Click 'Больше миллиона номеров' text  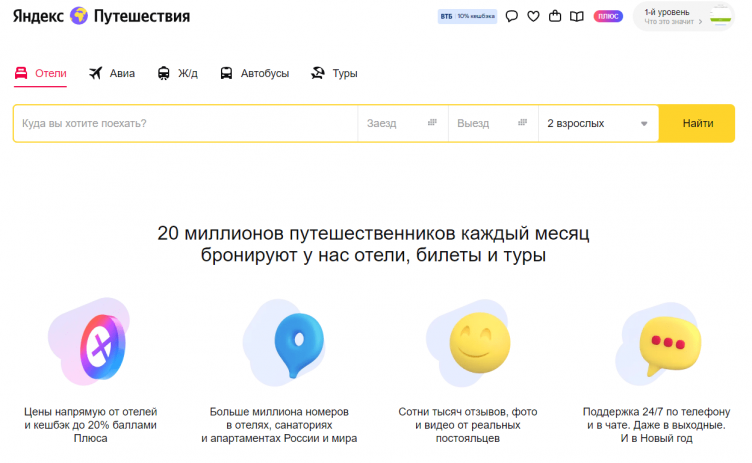(x=279, y=412)
